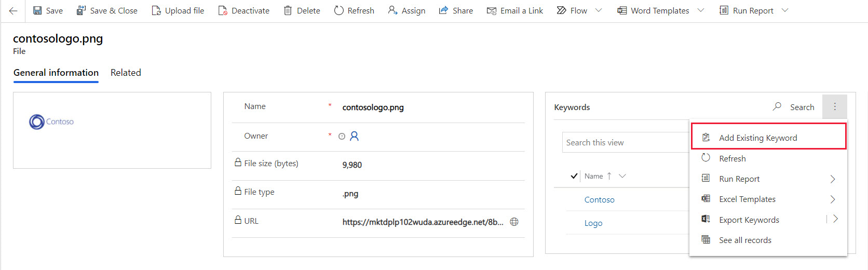Click Save & Close

pos(107,10)
